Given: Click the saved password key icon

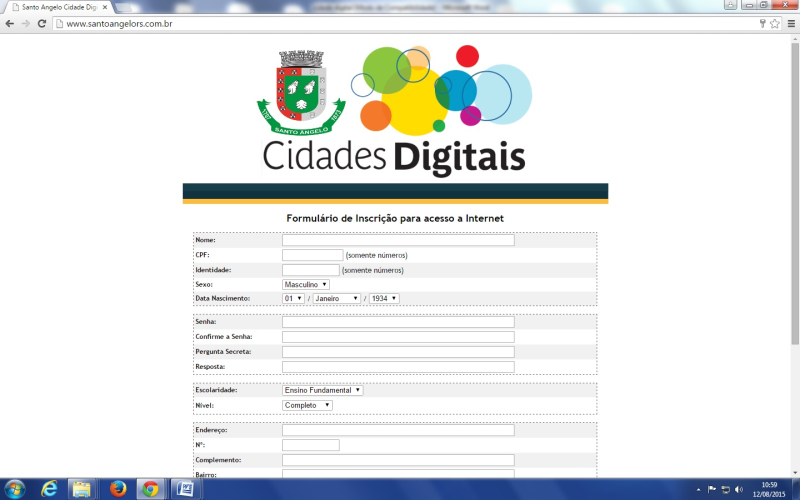Looking at the screenshot, I should (x=762, y=23).
